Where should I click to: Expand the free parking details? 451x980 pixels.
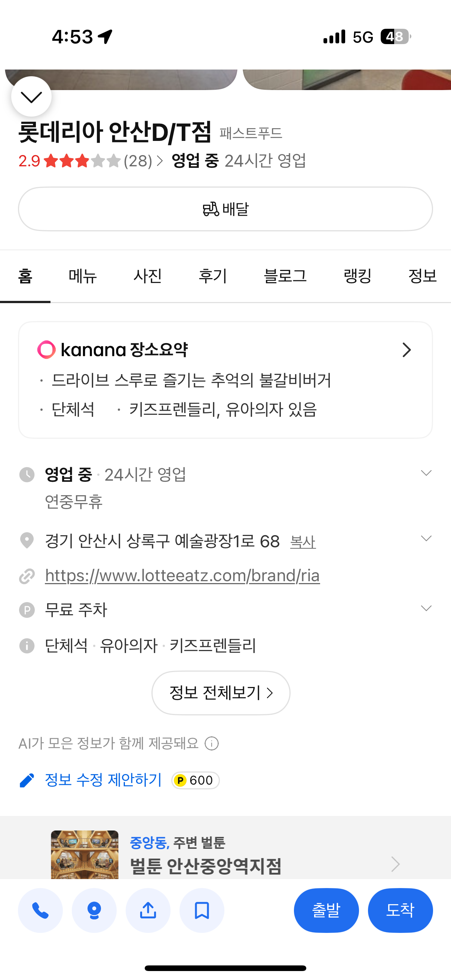[426, 608]
